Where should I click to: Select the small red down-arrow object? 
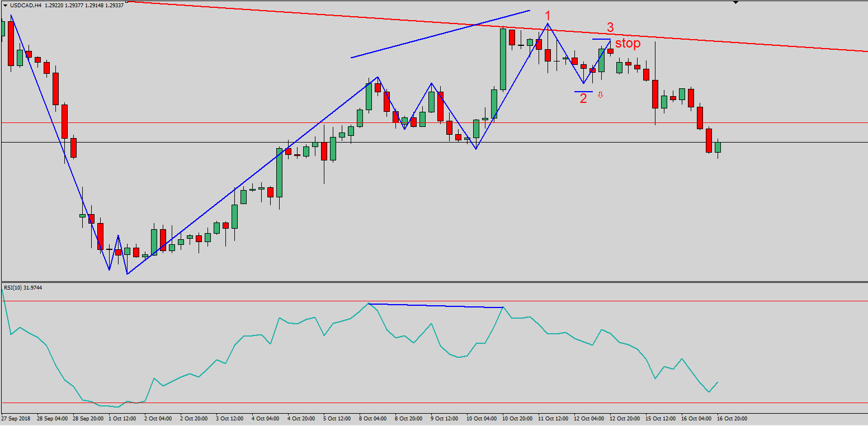click(x=600, y=95)
